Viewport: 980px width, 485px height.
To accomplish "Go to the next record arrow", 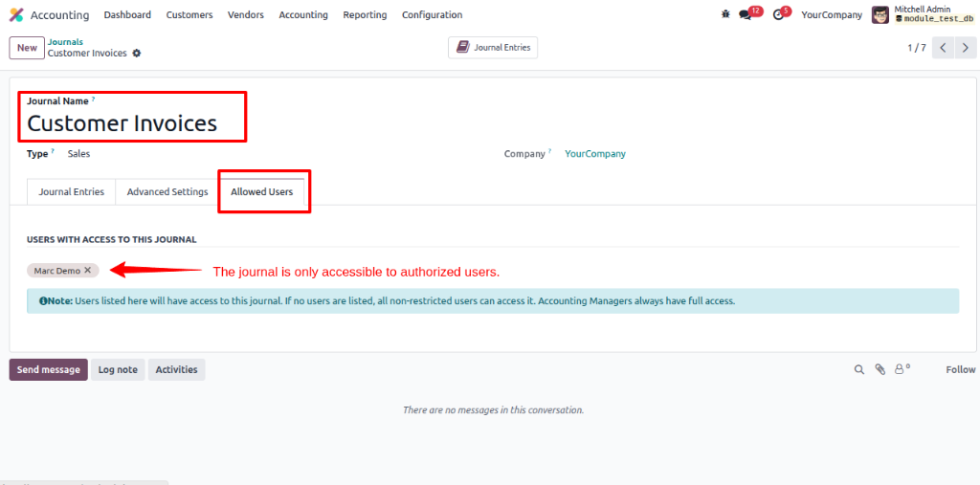I will (966, 48).
